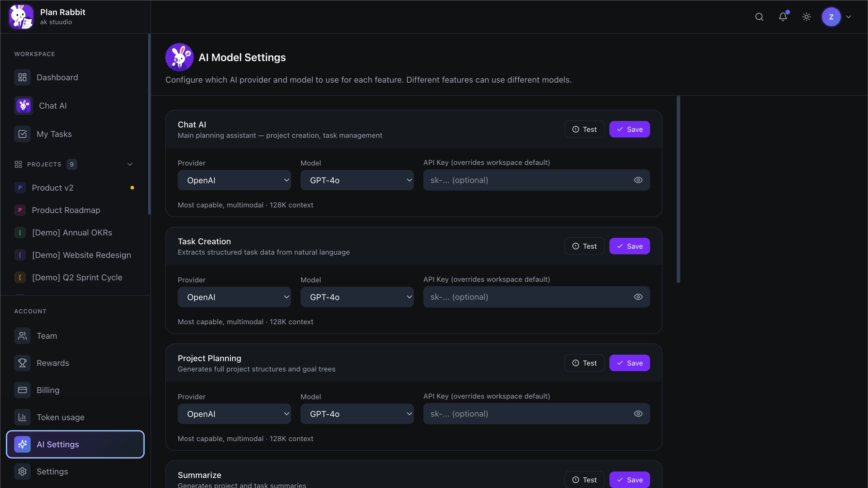Test the Task Creation model
Screen dimensions: 868x488
pyautogui.click(x=584, y=246)
